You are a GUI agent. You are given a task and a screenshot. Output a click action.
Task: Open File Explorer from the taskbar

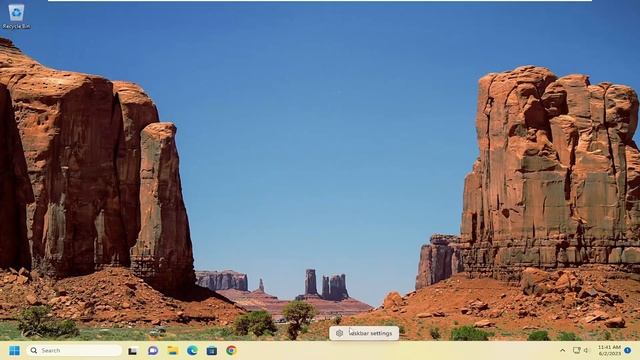pyautogui.click(x=173, y=351)
